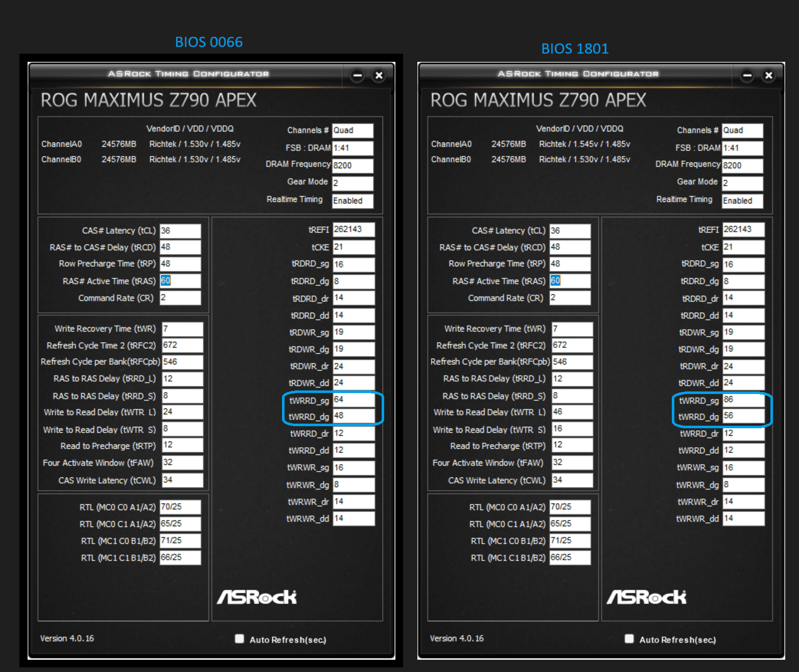The width and height of the screenshot is (799, 672).
Task: Select Command Rate (CR) field in BIOS 0066
Action: pyautogui.click(x=180, y=297)
